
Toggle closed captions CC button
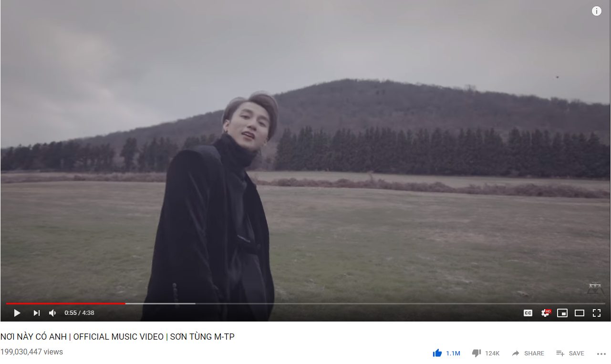(528, 313)
